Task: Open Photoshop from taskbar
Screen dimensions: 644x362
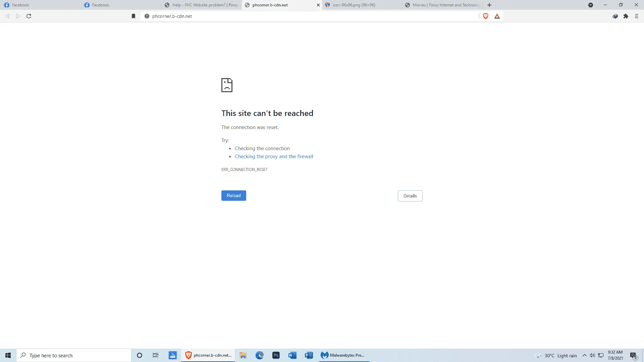Action: (x=276, y=355)
